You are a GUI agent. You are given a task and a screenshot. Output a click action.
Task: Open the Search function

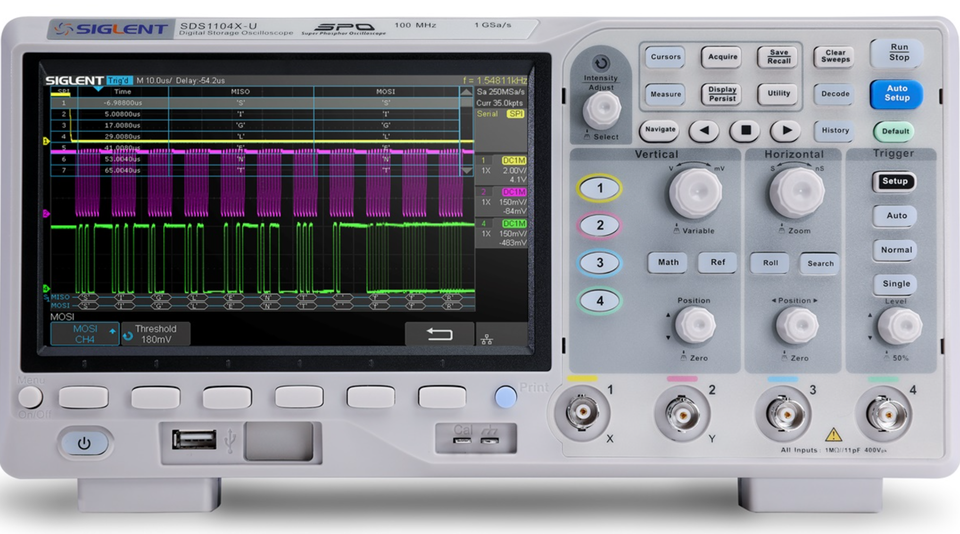pos(820,264)
